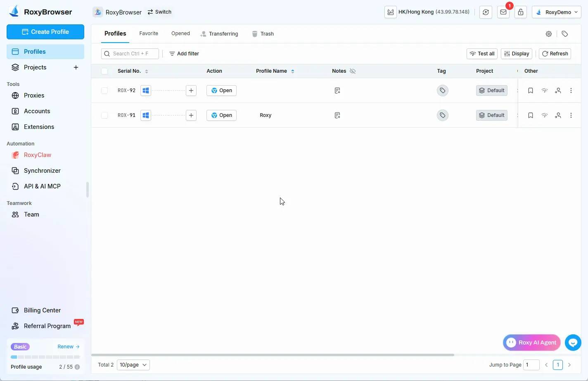Image resolution: width=588 pixels, height=381 pixels.
Task: Bookmark the ROX-91 profile
Action: pyautogui.click(x=531, y=115)
